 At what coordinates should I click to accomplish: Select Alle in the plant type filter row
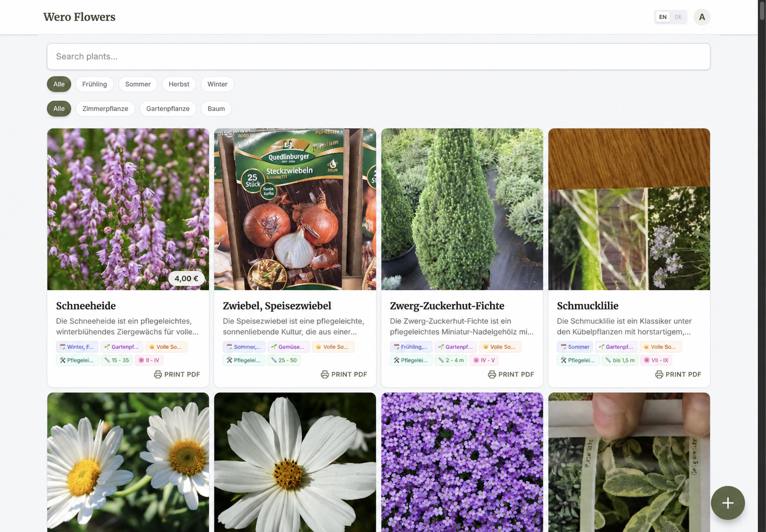click(x=59, y=108)
